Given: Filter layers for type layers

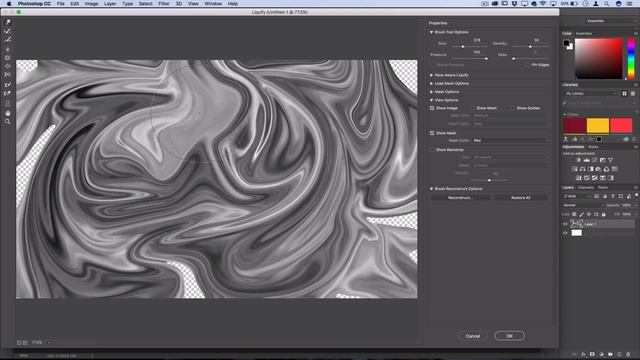Looking at the screenshot, I should click(x=613, y=196).
